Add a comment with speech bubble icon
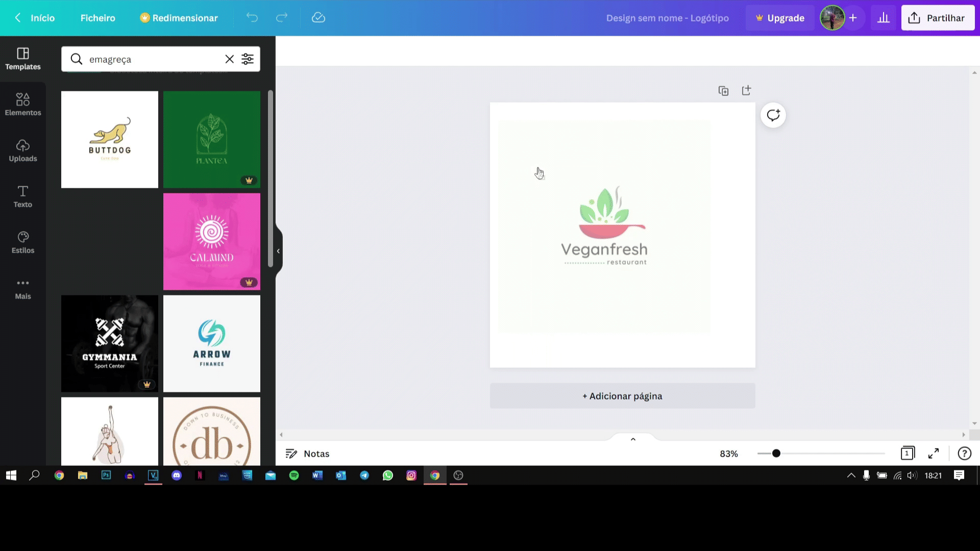 [x=773, y=115]
